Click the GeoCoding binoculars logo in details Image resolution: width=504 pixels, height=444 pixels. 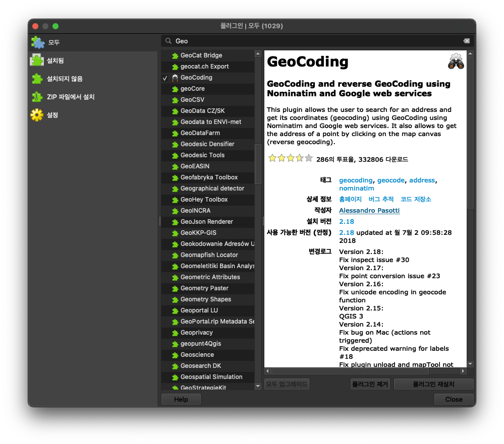pos(456,61)
